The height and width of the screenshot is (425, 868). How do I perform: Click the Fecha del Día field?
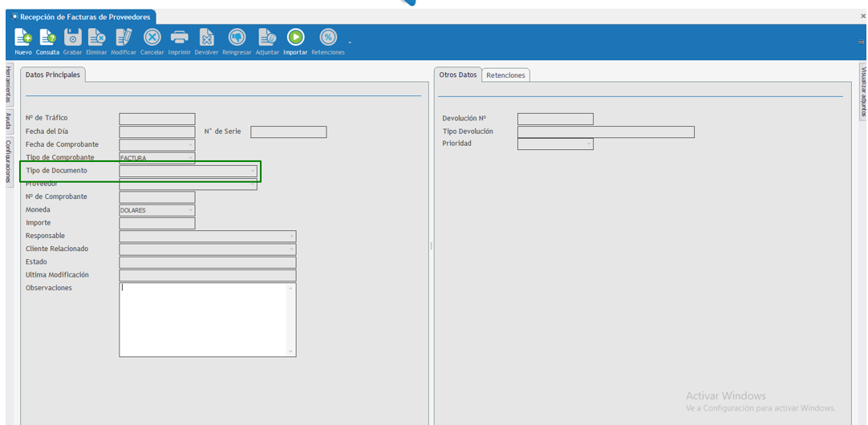click(157, 132)
